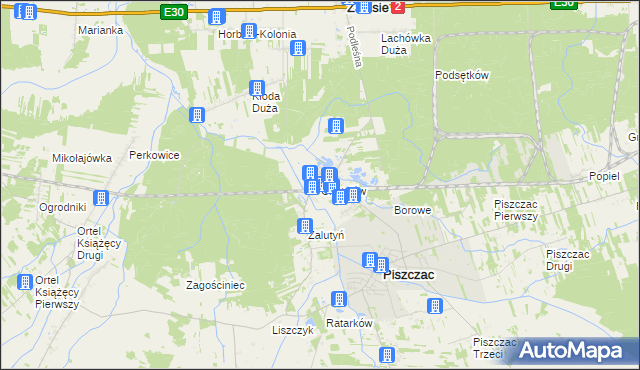Click the building marker next to Zalesie label
The image size is (640, 370).
[364, 7]
